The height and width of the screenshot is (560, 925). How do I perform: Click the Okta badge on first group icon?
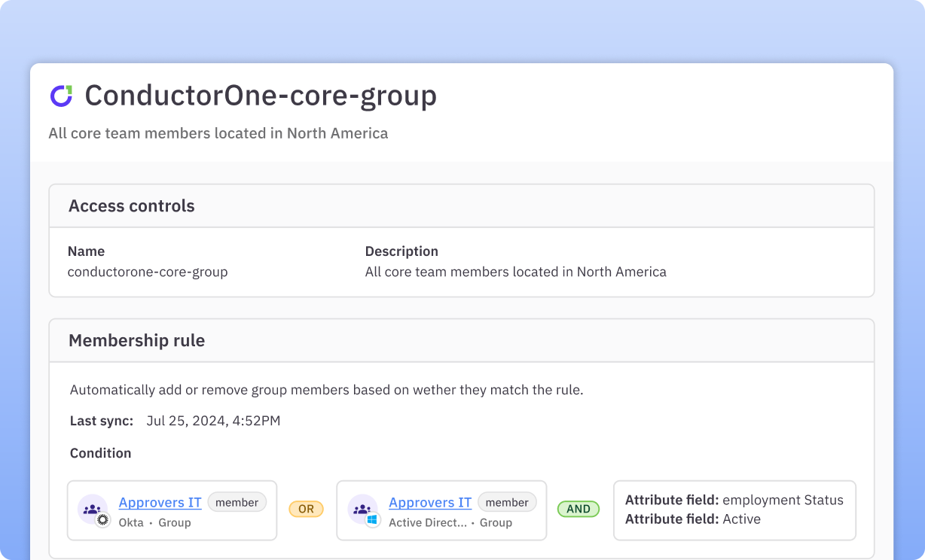coord(103,519)
